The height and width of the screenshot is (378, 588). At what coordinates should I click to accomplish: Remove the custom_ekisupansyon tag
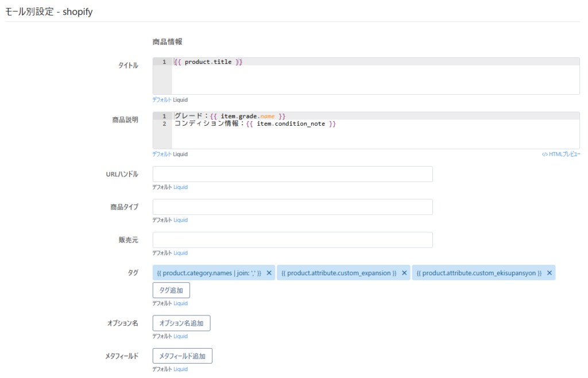pos(550,273)
